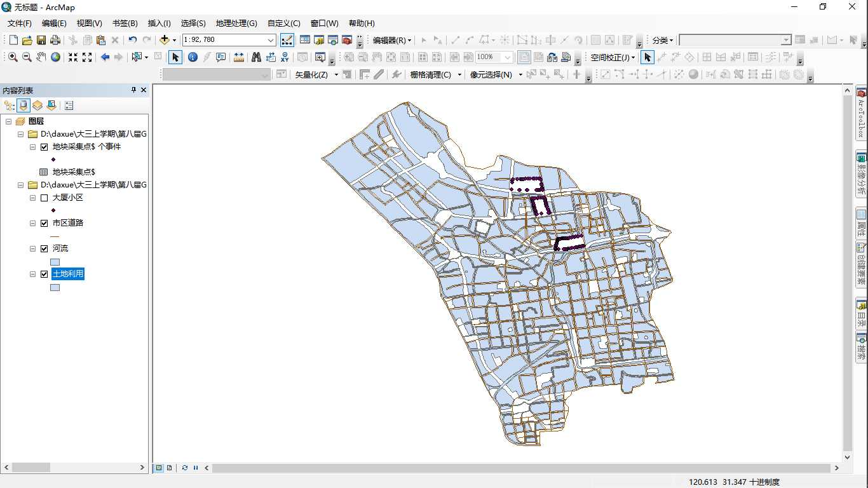Open the 文件(F) menu
Image resolution: width=868 pixels, height=488 pixels.
[x=20, y=24]
